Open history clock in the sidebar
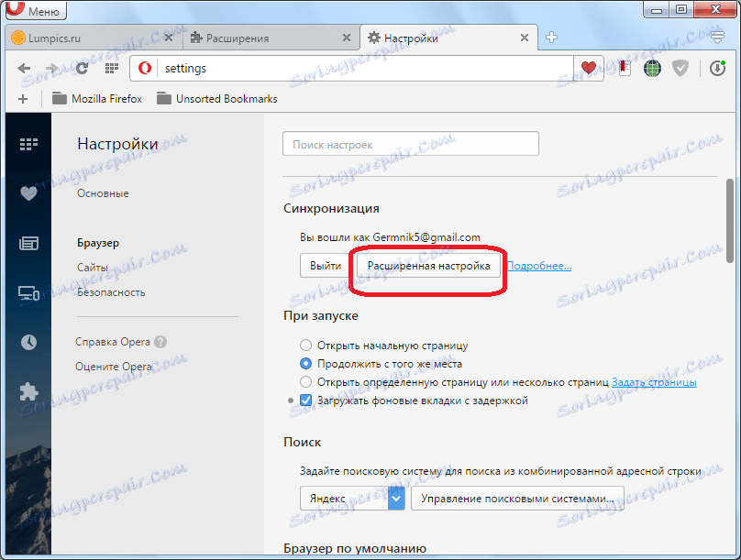The width and height of the screenshot is (741, 560). 28,342
